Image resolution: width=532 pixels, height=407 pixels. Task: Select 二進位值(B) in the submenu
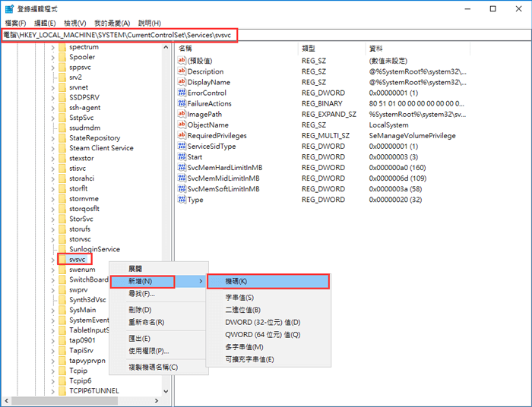tap(268, 310)
